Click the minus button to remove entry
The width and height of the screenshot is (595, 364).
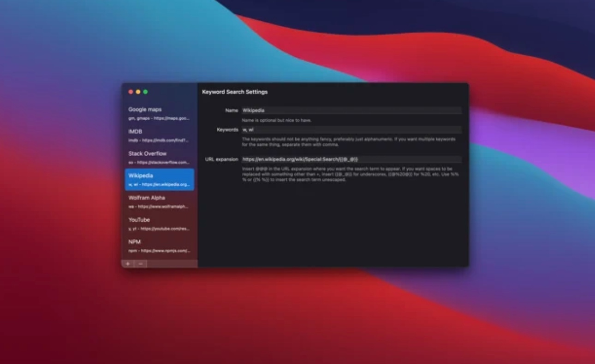pos(140,264)
